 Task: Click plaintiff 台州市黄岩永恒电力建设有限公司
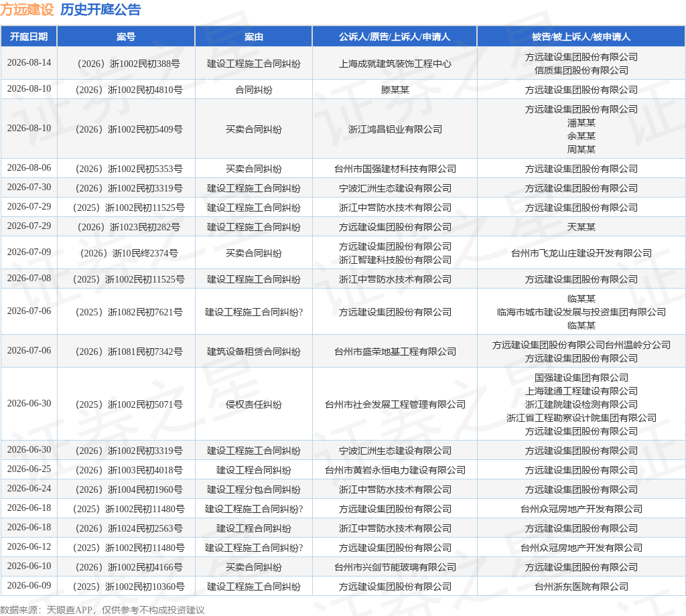(x=395, y=470)
